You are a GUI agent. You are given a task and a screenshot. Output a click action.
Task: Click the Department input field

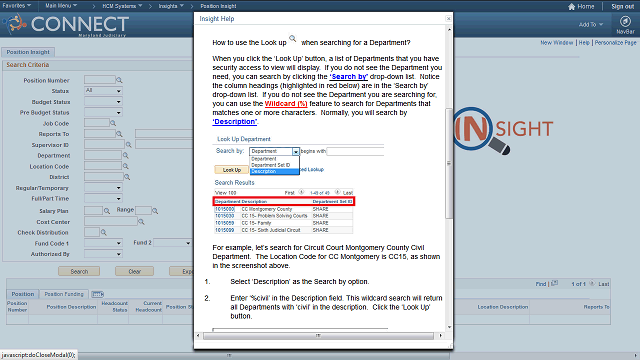(x=103, y=155)
